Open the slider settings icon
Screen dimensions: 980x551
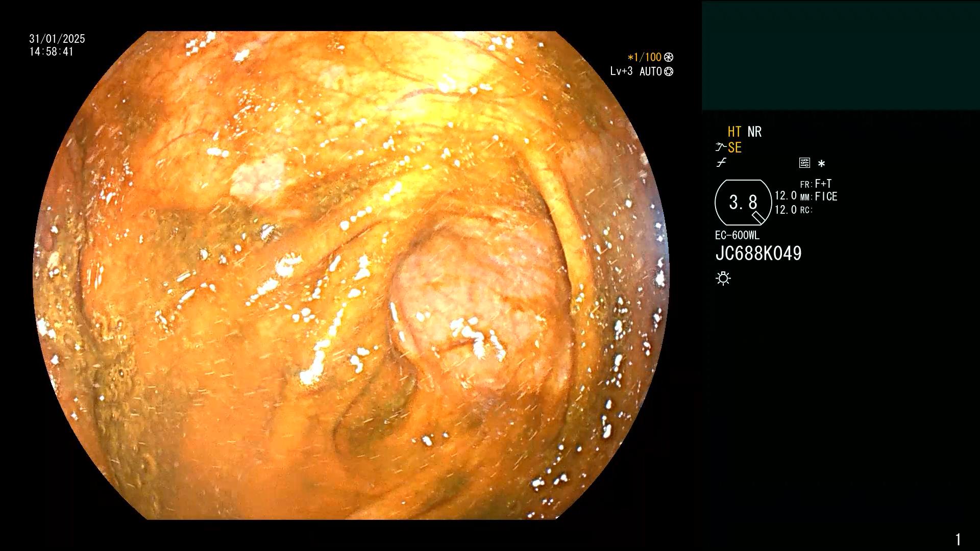804,163
